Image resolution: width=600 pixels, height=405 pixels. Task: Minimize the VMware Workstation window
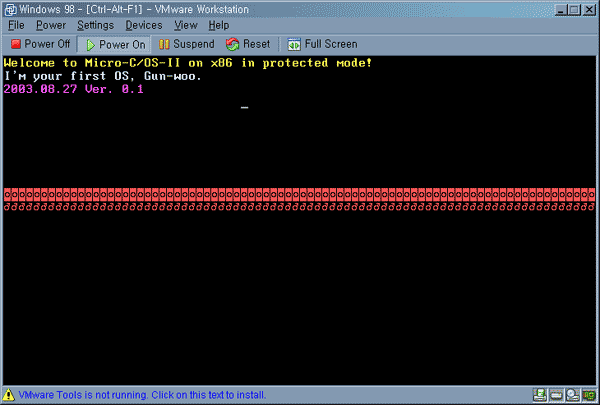tap(561, 10)
